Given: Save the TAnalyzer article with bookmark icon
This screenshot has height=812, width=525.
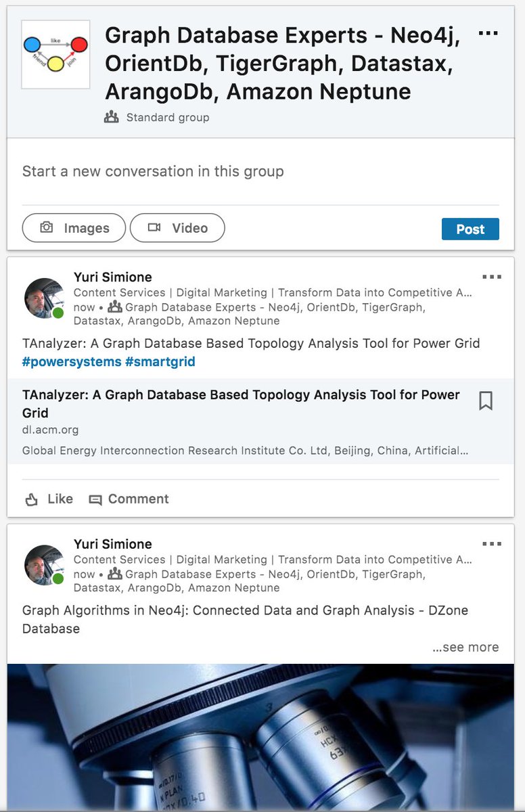Looking at the screenshot, I should pos(486,401).
